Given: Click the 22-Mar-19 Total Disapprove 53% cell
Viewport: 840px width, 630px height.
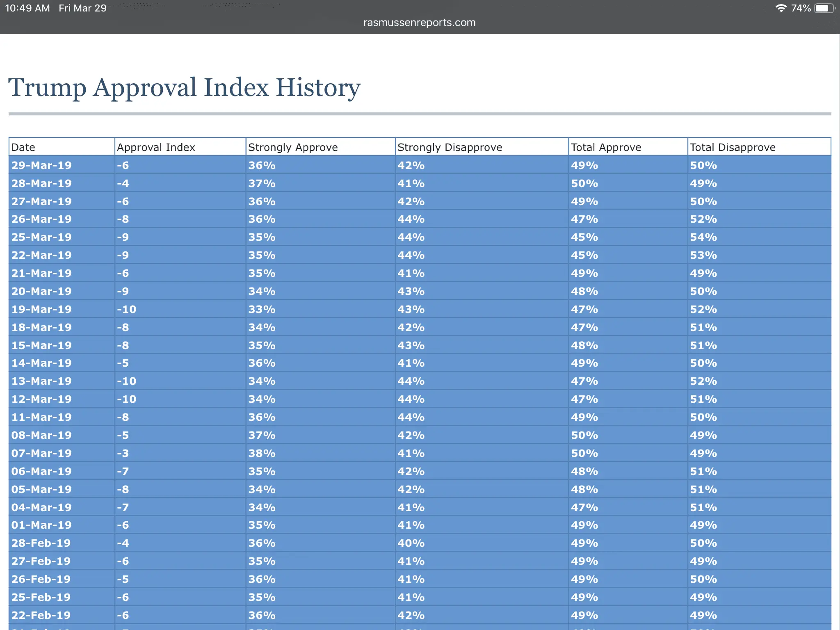Looking at the screenshot, I should [703, 255].
